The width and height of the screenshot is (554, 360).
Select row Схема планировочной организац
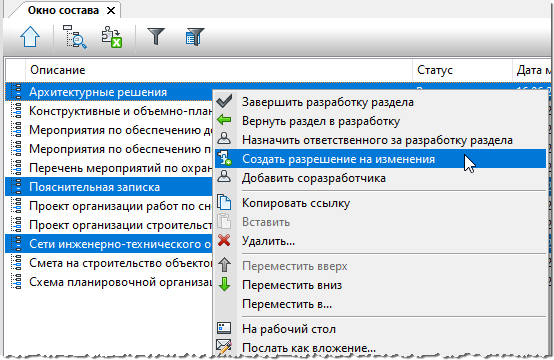coord(109,282)
